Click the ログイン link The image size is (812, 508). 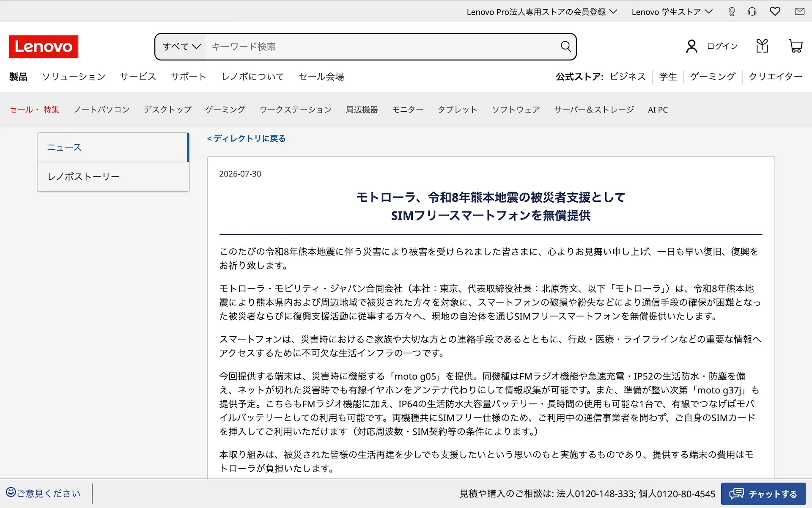pos(722,46)
